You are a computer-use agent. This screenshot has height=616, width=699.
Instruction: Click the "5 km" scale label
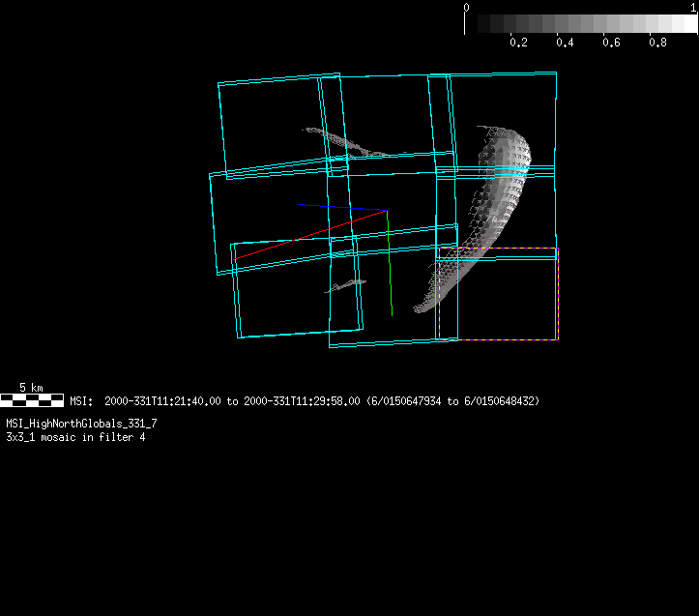(32, 388)
